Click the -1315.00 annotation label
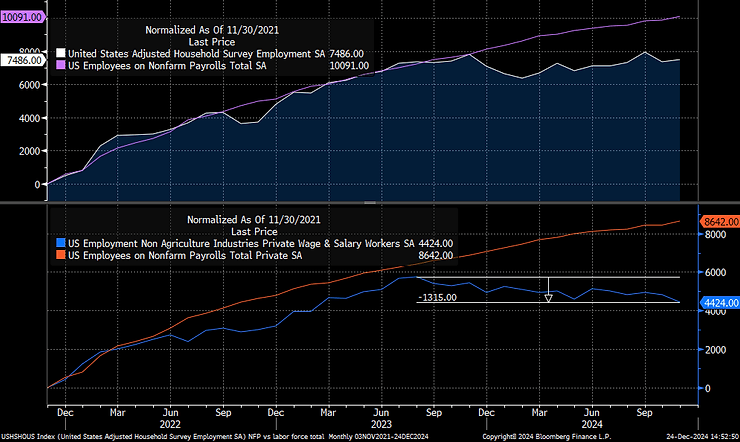The image size is (740, 442). tap(436, 297)
